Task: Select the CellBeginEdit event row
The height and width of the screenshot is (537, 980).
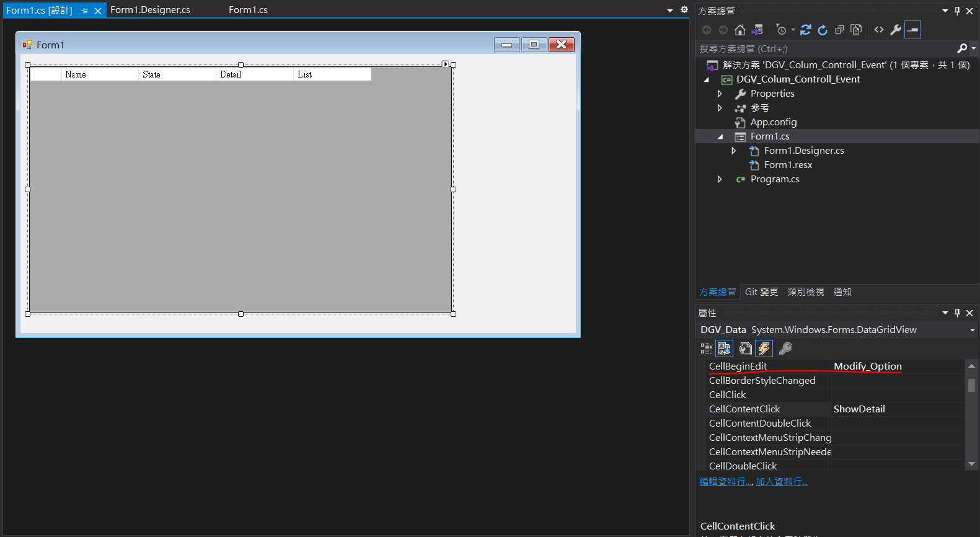Action: pyautogui.click(x=835, y=366)
